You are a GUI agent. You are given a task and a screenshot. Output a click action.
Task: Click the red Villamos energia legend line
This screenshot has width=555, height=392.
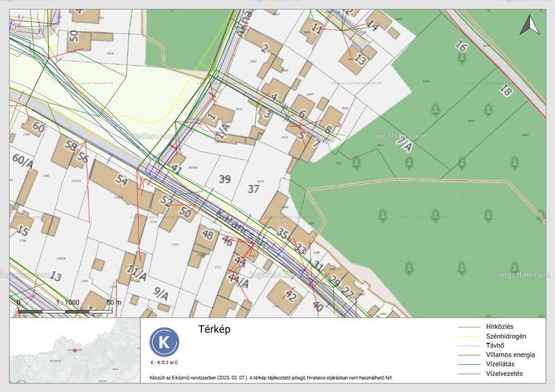469,355
